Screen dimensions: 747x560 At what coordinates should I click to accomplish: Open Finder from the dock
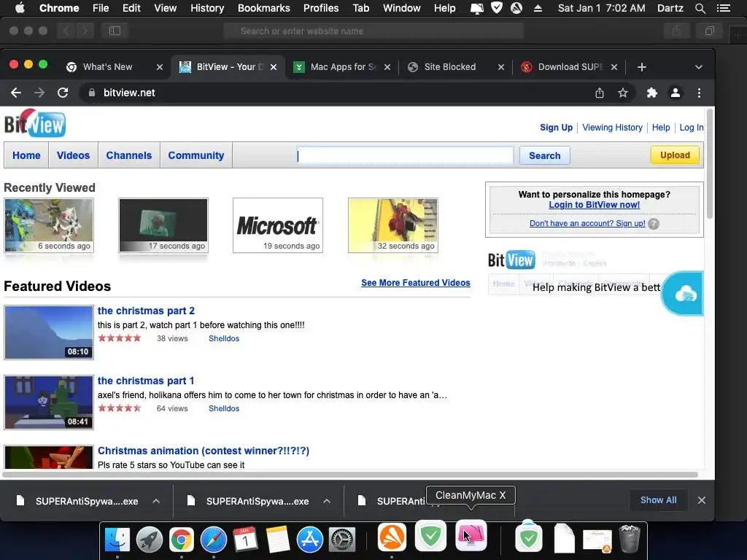pos(117,540)
